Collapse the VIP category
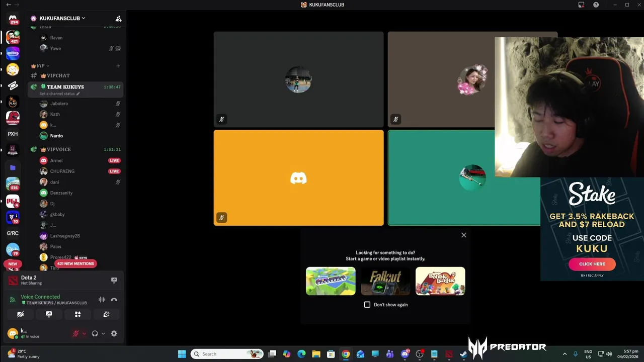The image size is (644, 362). pos(40,66)
